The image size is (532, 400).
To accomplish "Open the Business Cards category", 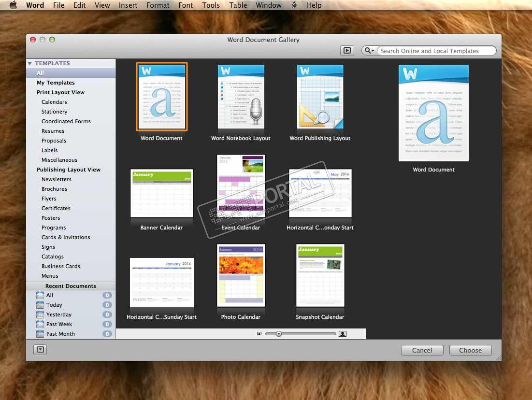I will pyautogui.click(x=61, y=266).
